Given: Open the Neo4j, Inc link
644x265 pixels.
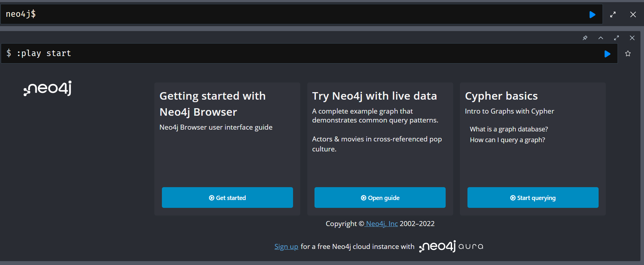Looking at the screenshot, I should click(x=382, y=224).
